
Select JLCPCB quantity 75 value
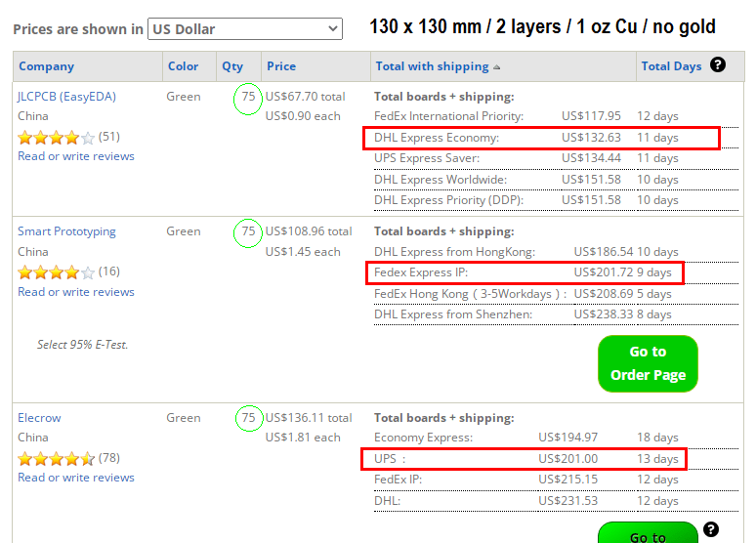click(248, 97)
